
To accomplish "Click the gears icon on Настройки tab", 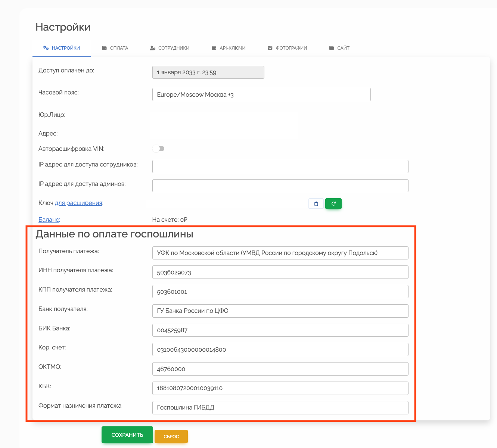I will coord(46,48).
